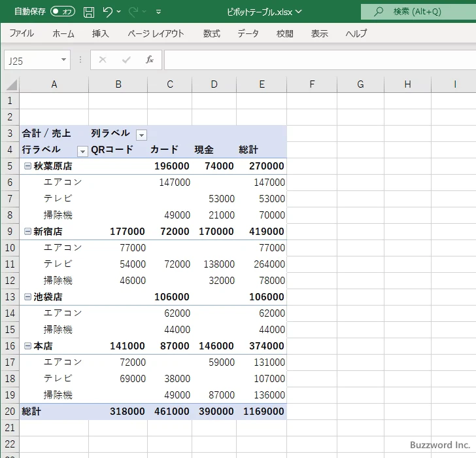Select the 総計 row label in row 20
Viewport: 476px width, 458px height.
(54, 412)
